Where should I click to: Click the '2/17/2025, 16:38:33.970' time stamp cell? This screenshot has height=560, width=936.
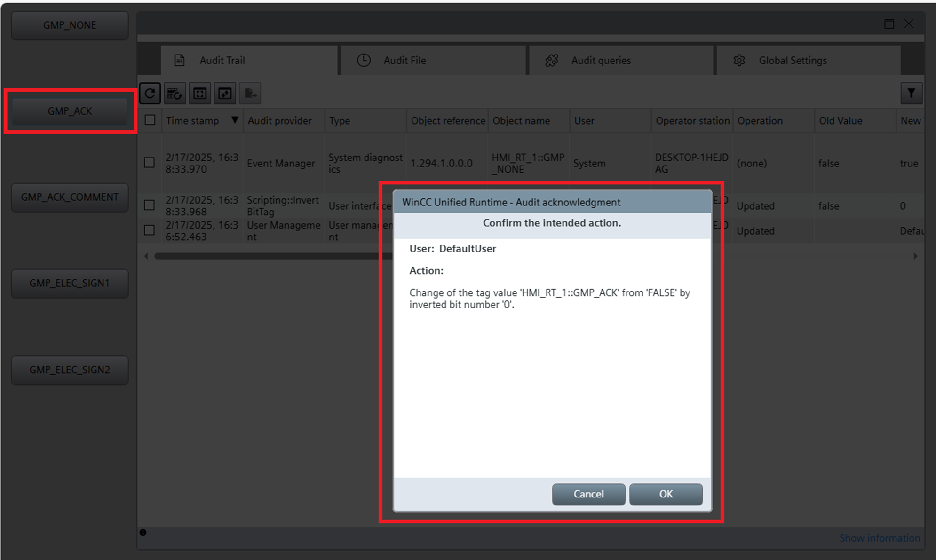[x=202, y=163]
